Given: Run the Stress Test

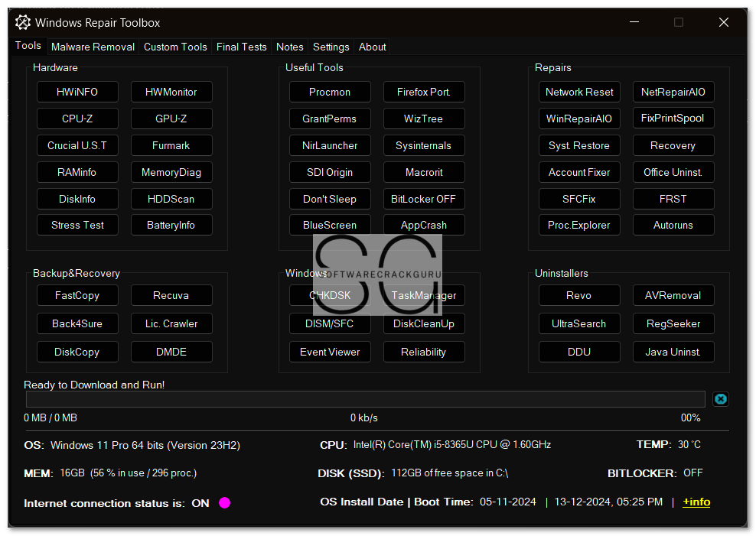Looking at the screenshot, I should tap(77, 225).
